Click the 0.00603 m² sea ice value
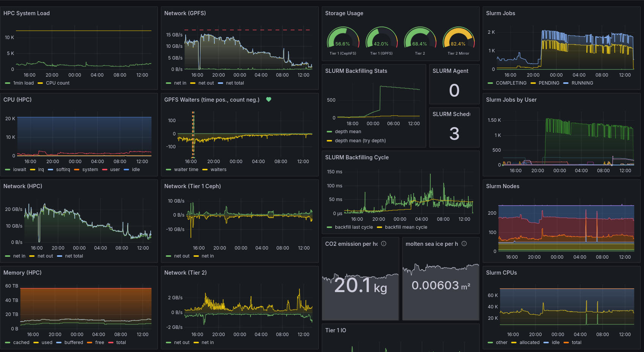This screenshot has width=644, height=352. pyautogui.click(x=441, y=285)
